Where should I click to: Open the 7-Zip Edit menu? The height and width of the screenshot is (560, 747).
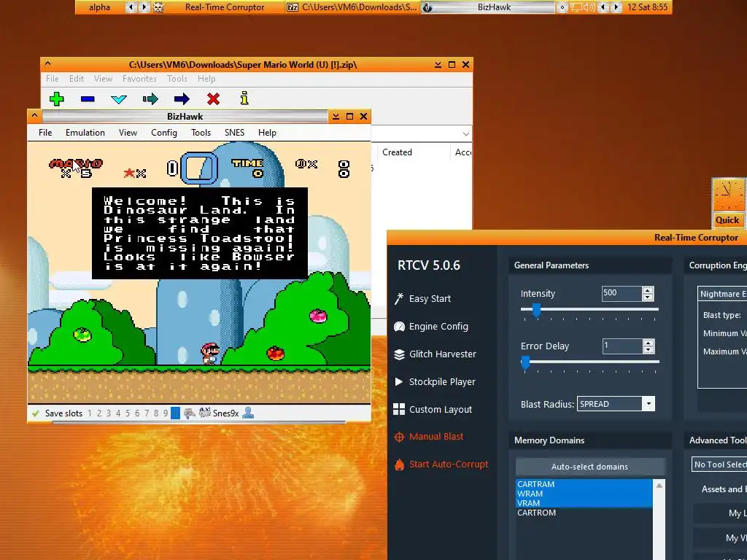click(76, 79)
